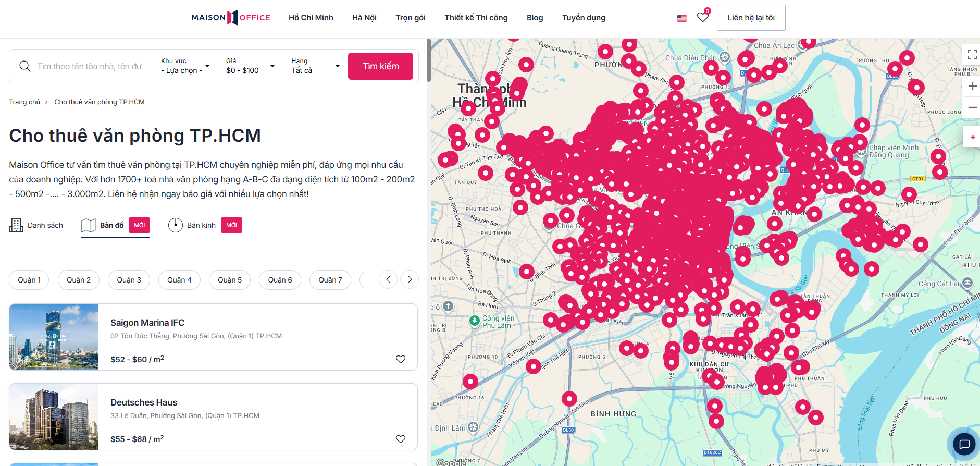Zoom in on the map
Screen dimensions: 980x466
(x=972, y=86)
